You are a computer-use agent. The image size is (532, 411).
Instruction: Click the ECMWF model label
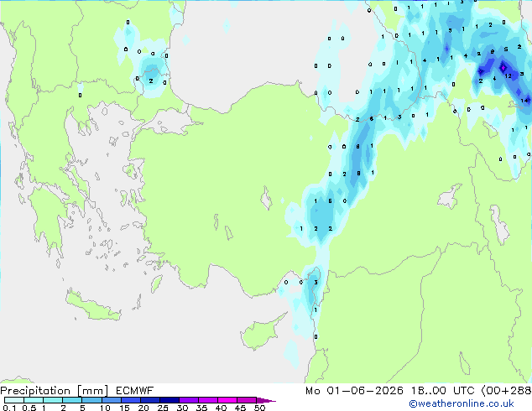tap(135, 391)
